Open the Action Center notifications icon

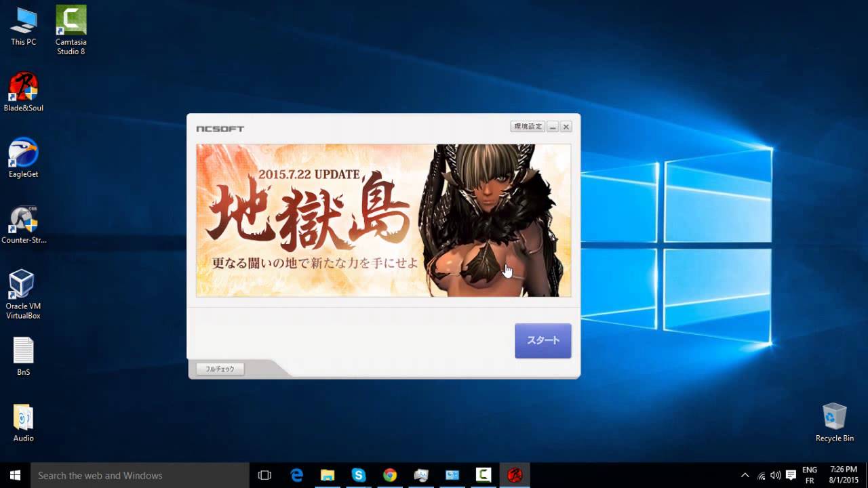(x=791, y=475)
